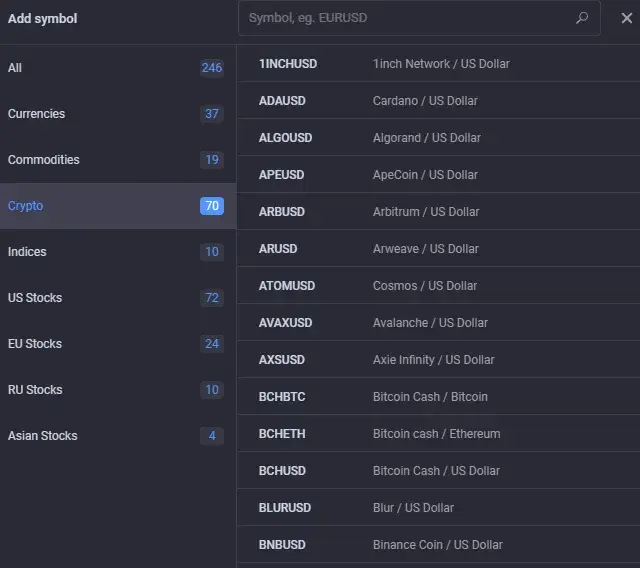640x568 pixels.
Task: Open the RU Stocks category
Action: [x=118, y=390]
